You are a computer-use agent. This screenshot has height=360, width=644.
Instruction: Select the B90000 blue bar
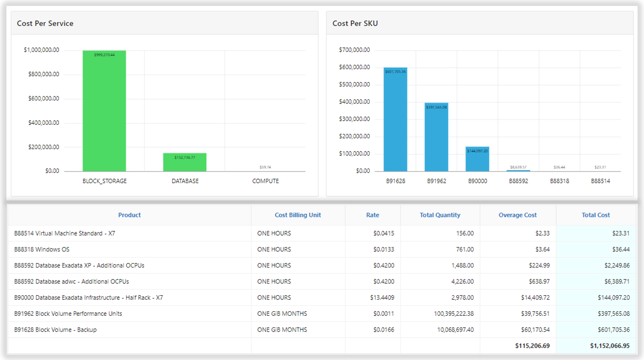(x=478, y=159)
